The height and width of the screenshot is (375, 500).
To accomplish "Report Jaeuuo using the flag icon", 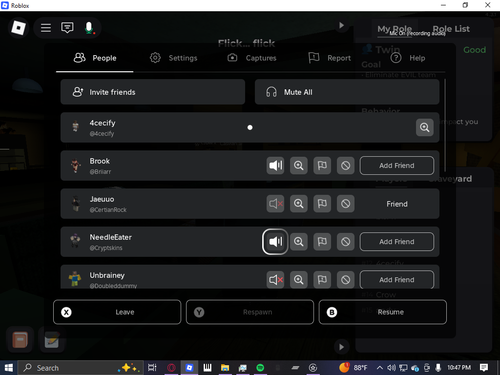I will click(x=322, y=203).
